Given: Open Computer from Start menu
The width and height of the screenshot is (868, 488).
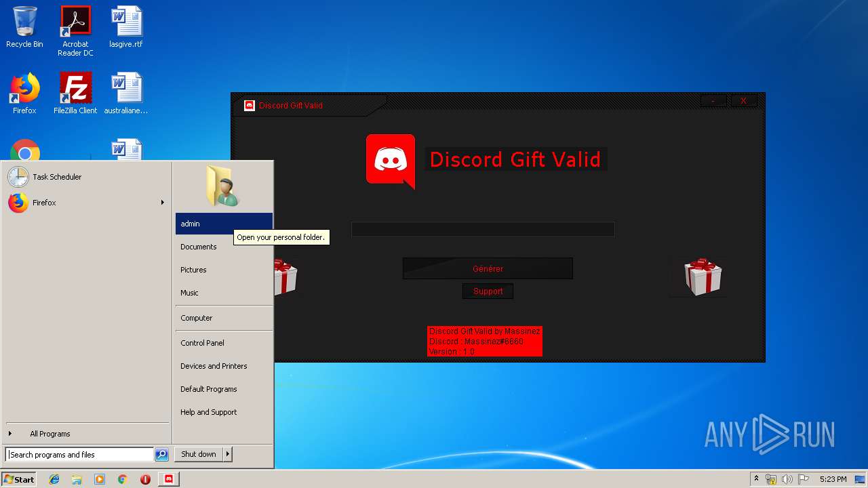Looking at the screenshot, I should click(224, 318).
